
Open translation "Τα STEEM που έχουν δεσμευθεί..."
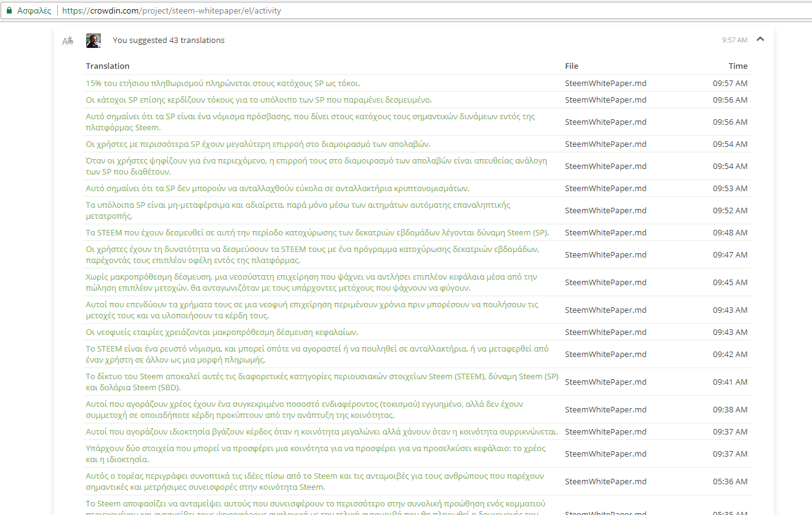pos(317,232)
